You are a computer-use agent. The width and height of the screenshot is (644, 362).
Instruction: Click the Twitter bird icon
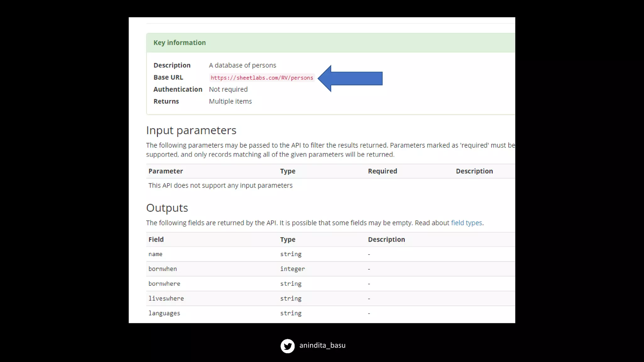pyautogui.click(x=287, y=346)
